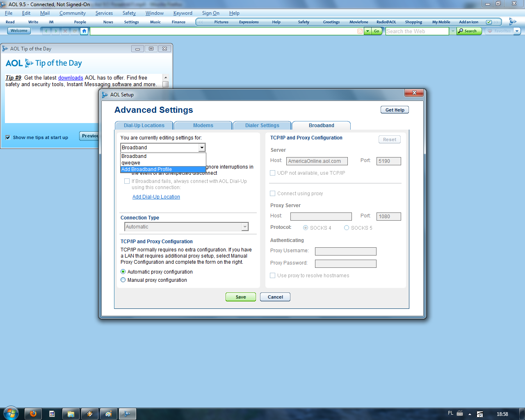Save the Advanced Settings

point(241,297)
